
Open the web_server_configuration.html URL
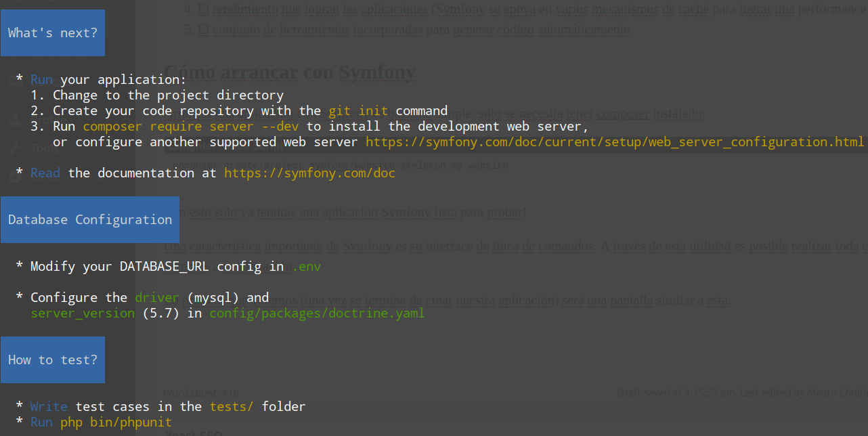point(615,142)
